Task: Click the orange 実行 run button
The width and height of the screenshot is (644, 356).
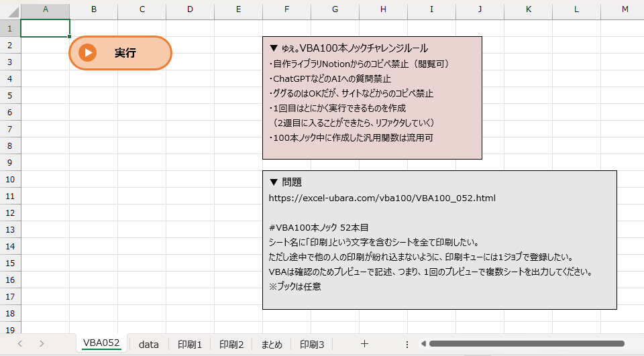Action: coord(120,53)
